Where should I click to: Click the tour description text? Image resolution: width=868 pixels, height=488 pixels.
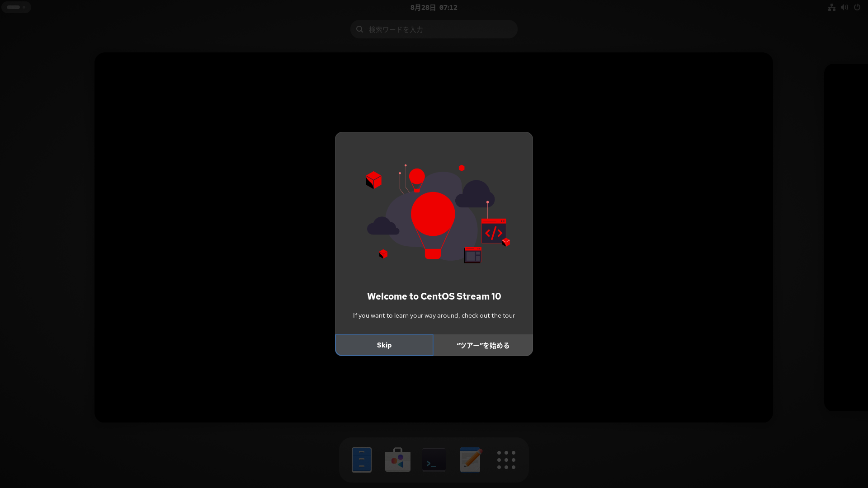(x=434, y=315)
